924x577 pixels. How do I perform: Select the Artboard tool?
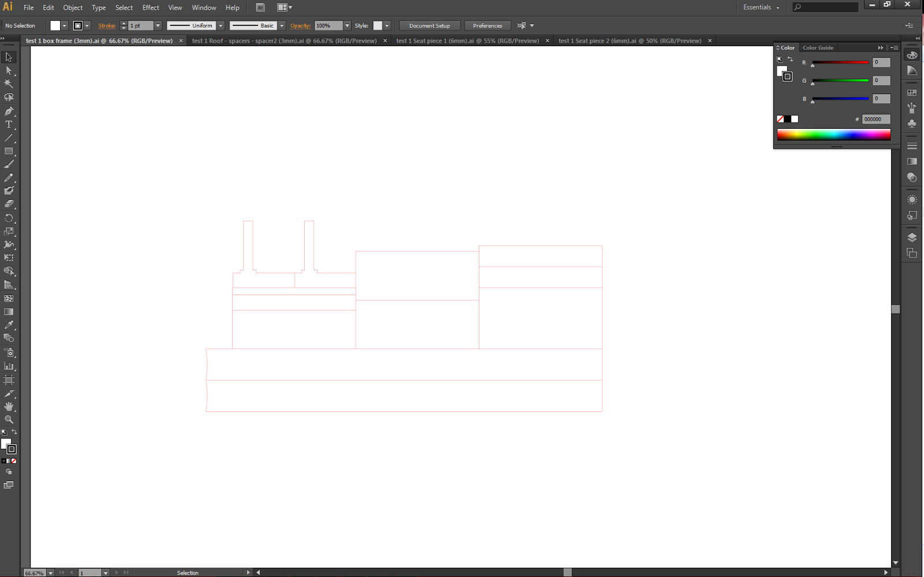pyautogui.click(x=9, y=380)
